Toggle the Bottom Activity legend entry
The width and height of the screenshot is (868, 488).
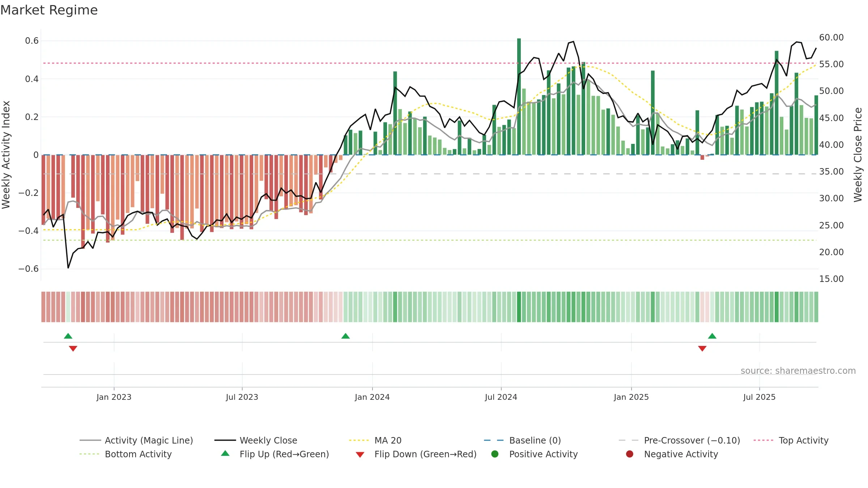pos(125,454)
